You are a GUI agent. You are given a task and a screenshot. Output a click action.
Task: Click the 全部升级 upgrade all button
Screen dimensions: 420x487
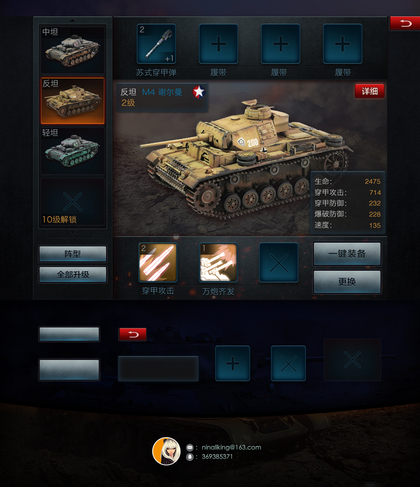(x=73, y=274)
